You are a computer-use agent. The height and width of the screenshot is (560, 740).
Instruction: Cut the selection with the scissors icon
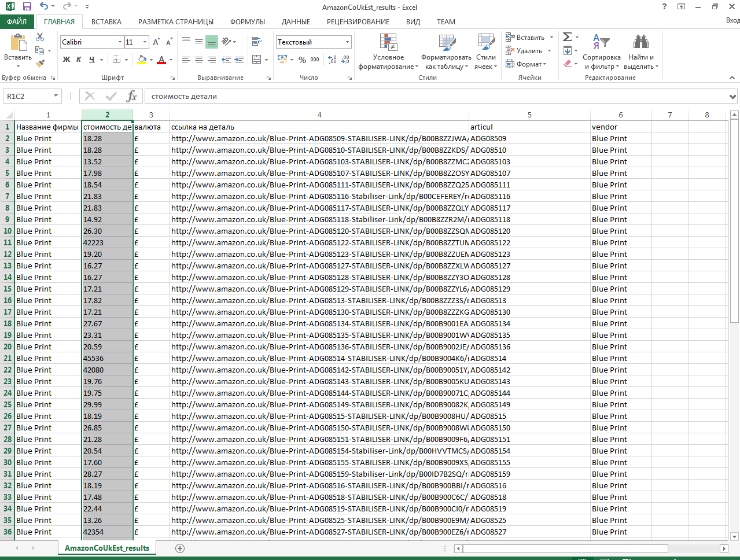click(x=40, y=37)
